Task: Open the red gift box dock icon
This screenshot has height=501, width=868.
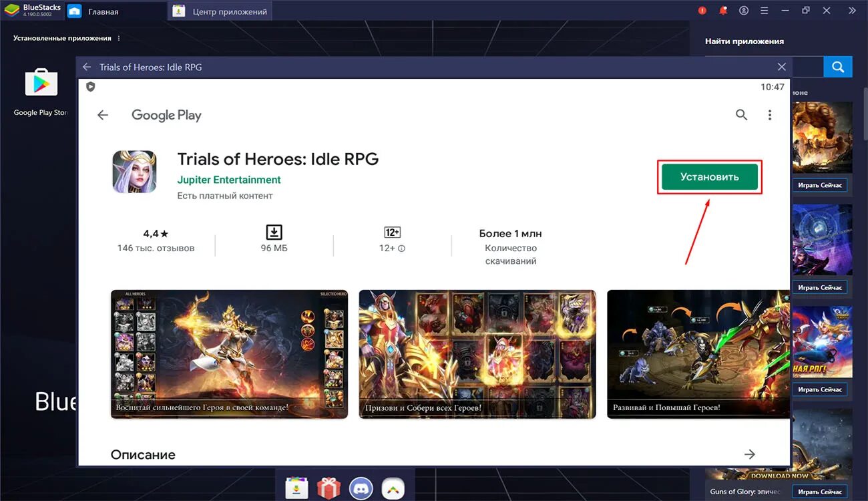Action: [329, 488]
